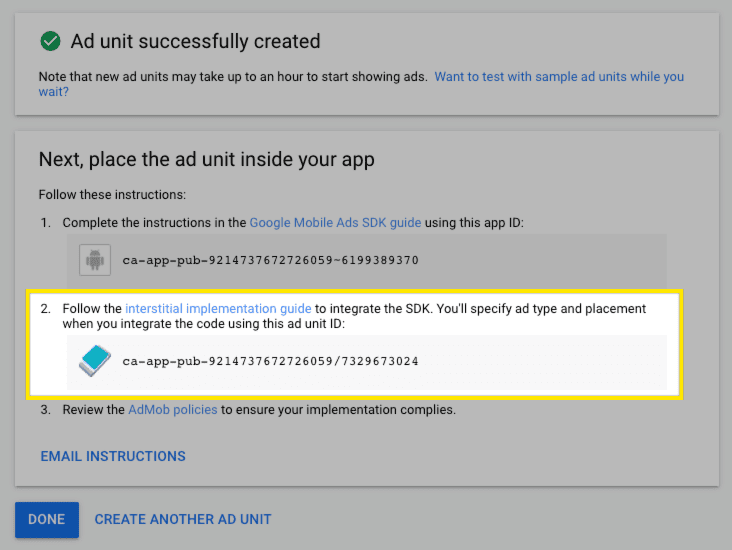Click the 'Ad unit successfully created' heading

coord(195,41)
